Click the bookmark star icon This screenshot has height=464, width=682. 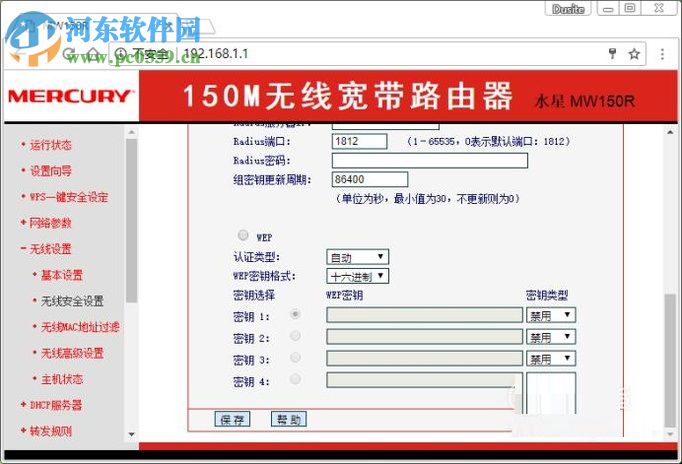(634, 54)
